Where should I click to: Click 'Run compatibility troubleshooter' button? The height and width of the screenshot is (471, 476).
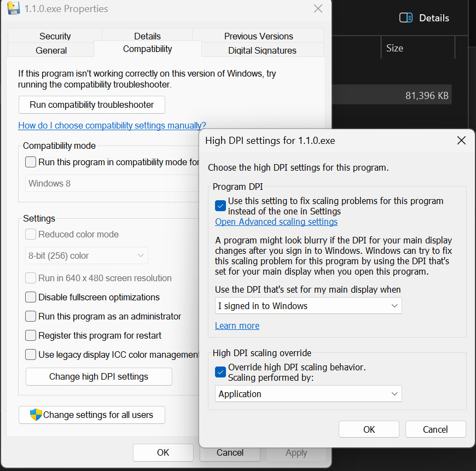click(x=92, y=104)
